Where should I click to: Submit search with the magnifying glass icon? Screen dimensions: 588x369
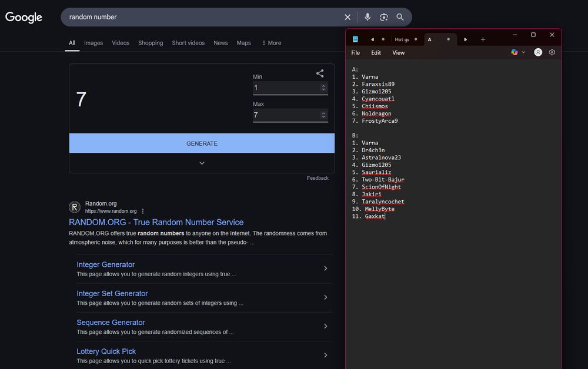tap(400, 17)
